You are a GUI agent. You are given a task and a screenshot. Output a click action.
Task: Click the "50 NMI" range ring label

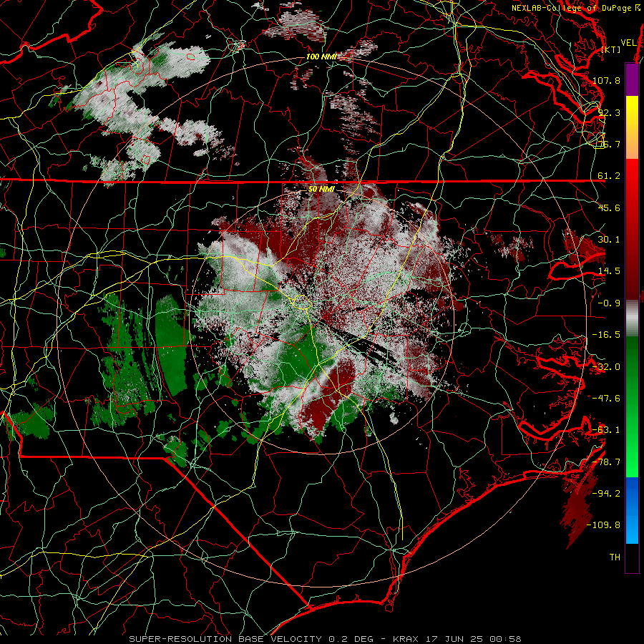(321, 189)
